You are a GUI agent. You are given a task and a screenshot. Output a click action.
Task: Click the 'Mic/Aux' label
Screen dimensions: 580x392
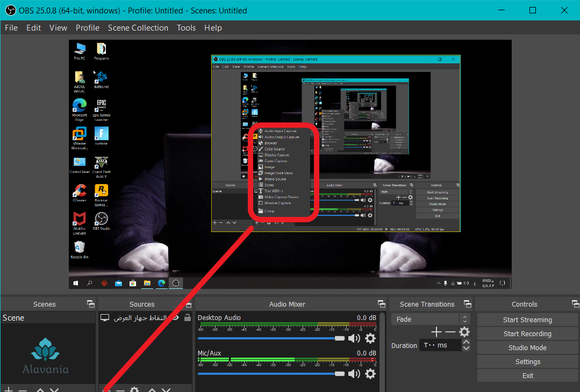(x=209, y=353)
